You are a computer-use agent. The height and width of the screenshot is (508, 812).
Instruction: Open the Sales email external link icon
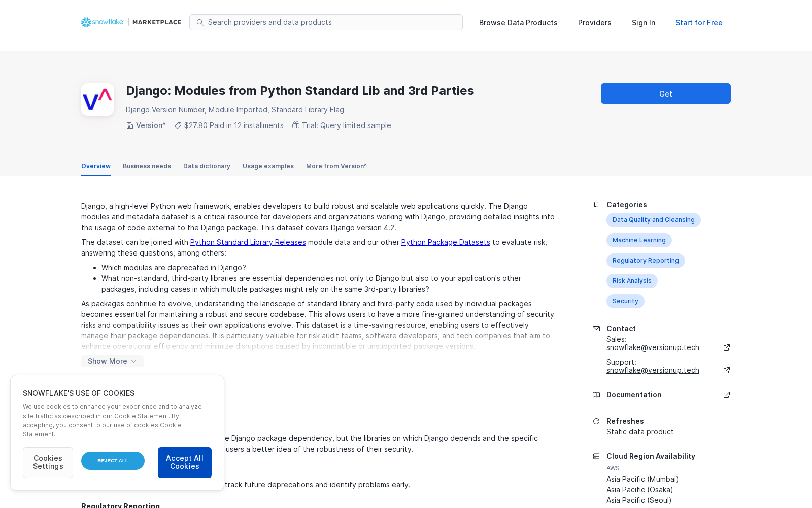(727, 347)
